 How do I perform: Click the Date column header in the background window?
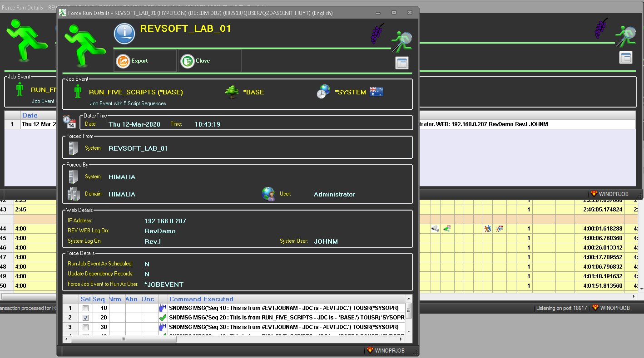click(30, 115)
